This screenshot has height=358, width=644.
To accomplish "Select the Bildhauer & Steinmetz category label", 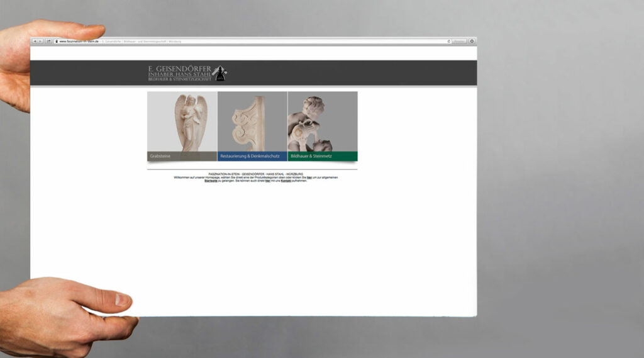I will 311,156.
